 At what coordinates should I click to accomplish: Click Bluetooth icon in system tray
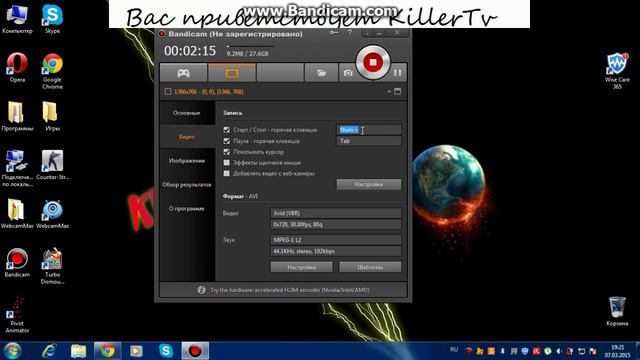502,351
